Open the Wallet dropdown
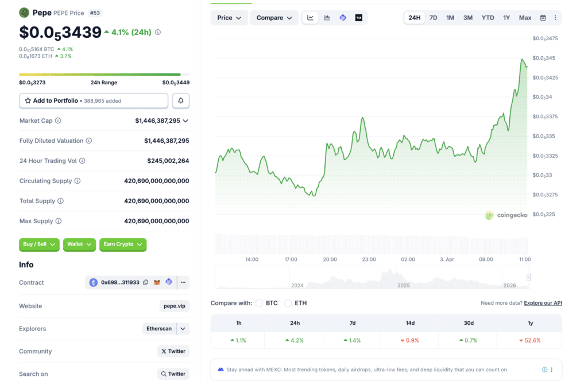Image resolution: width=588 pixels, height=381 pixels. click(x=79, y=244)
